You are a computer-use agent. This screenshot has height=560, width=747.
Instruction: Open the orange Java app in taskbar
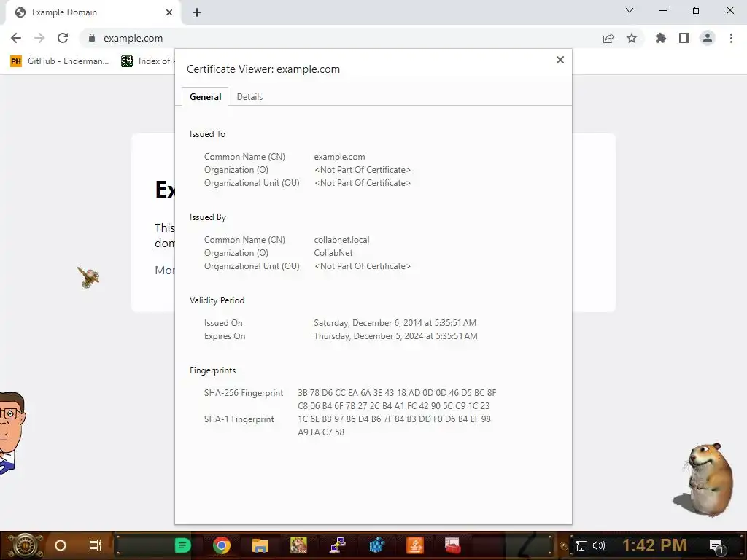tap(415, 545)
